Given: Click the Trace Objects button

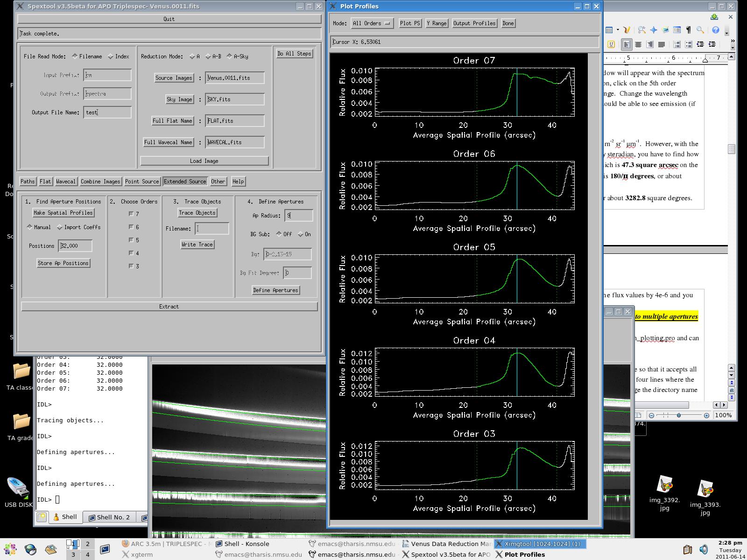Looking at the screenshot, I should pyautogui.click(x=197, y=213).
